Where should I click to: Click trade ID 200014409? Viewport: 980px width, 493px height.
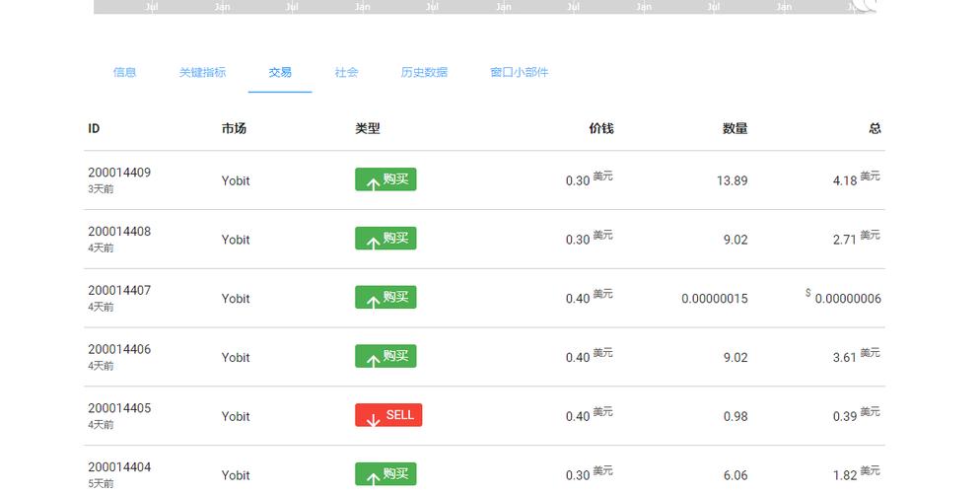[x=119, y=173]
